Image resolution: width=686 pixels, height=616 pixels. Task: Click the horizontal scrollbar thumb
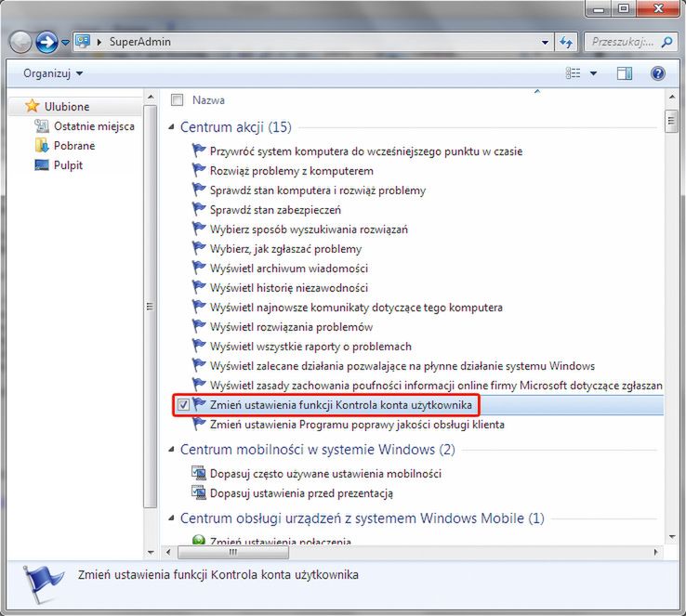[x=233, y=552]
